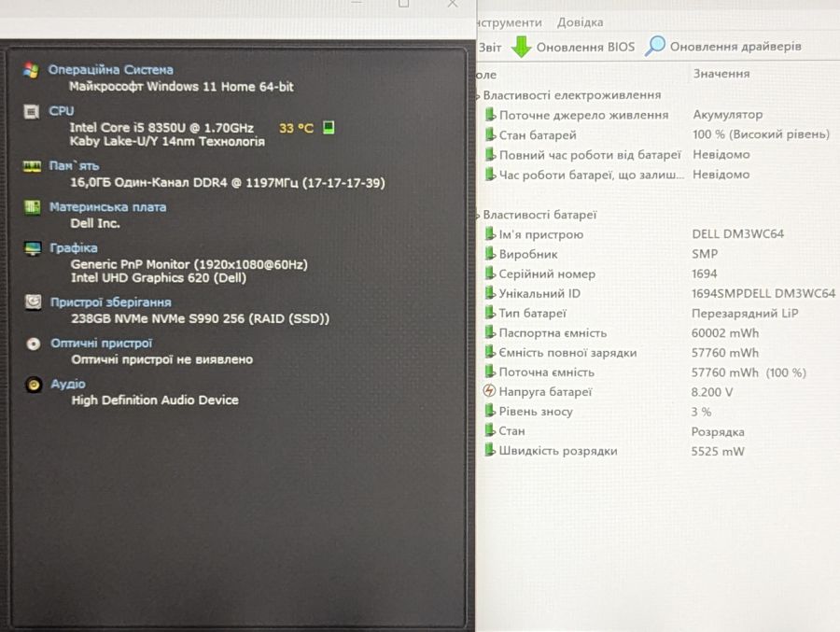Screen dimensions: 840x632
Task: Select the Властивості електроживлення group row
Action: (571, 95)
